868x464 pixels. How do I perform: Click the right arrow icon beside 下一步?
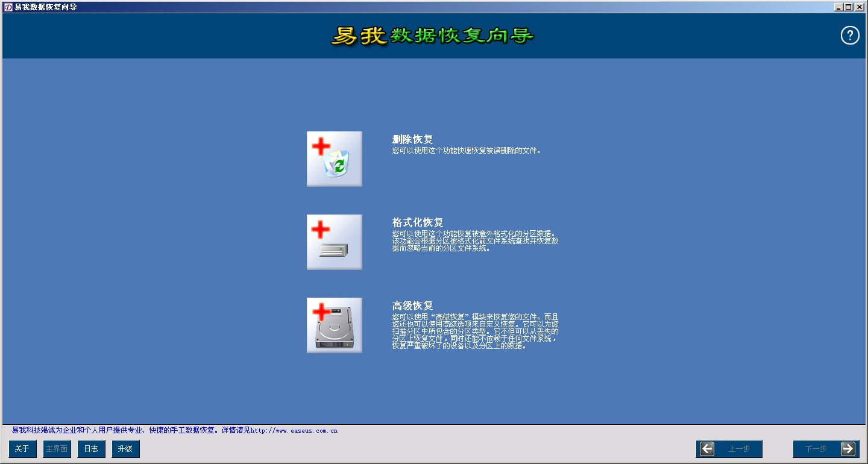848,449
